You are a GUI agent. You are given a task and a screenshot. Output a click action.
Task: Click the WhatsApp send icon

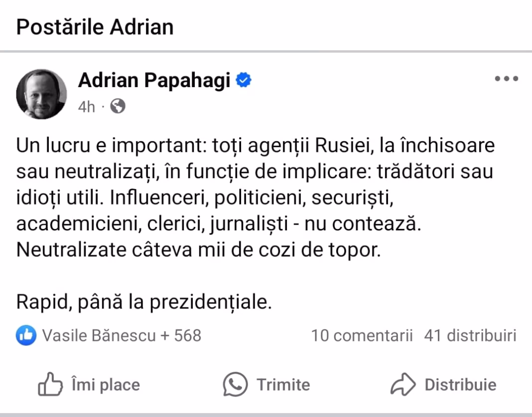click(x=235, y=385)
